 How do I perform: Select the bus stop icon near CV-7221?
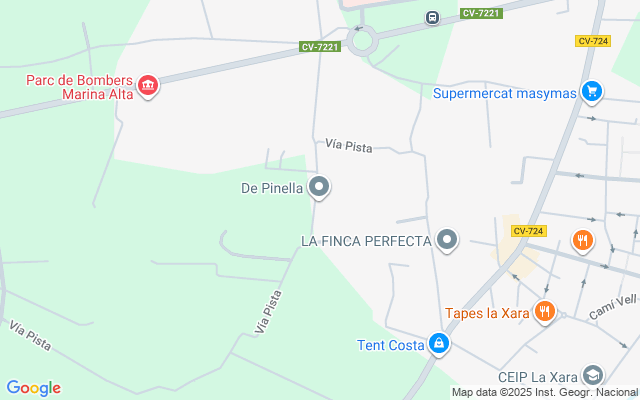pos(432,18)
